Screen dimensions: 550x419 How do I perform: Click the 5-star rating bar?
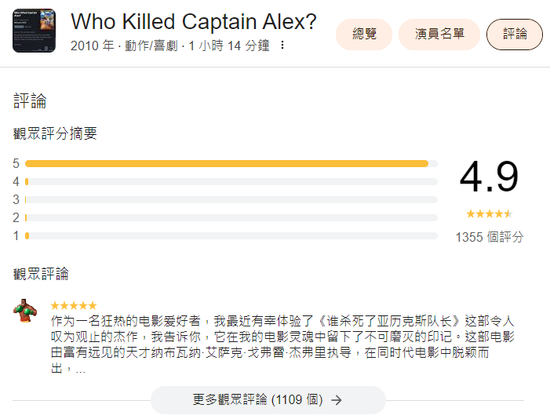click(231, 163)
